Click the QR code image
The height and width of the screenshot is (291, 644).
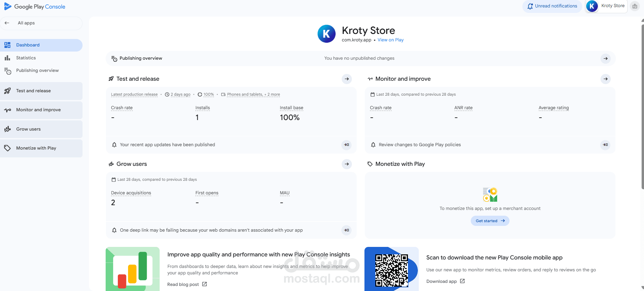point(391,270)
